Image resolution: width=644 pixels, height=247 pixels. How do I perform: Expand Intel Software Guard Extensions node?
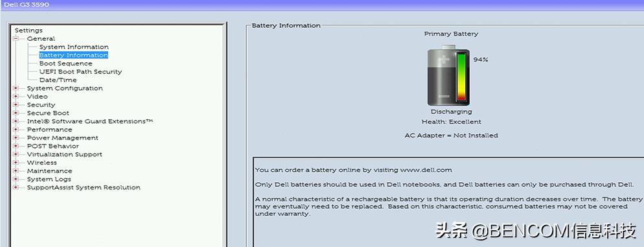click(x=16, y=121)
